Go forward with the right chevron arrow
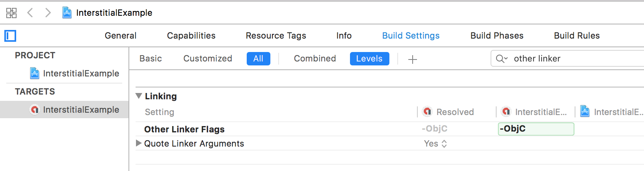 48,13
